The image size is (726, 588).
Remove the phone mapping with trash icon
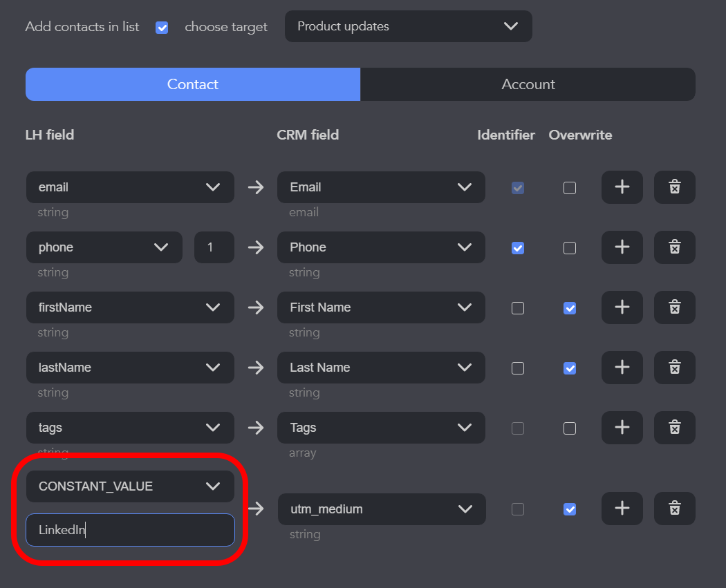pos(674,247)
